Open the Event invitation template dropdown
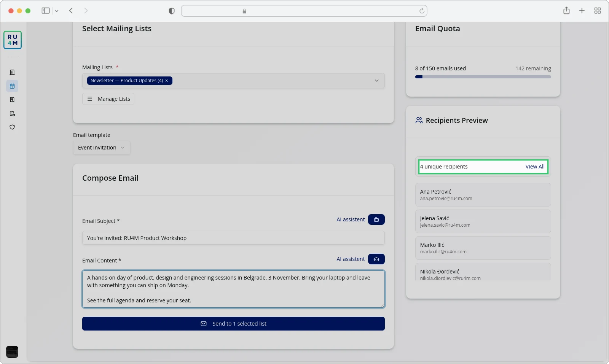 point(102,148)
